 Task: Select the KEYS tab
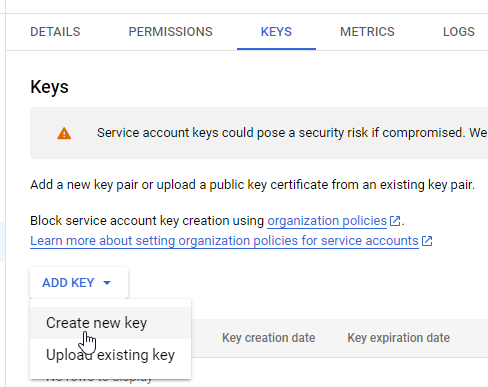(276, 32)
